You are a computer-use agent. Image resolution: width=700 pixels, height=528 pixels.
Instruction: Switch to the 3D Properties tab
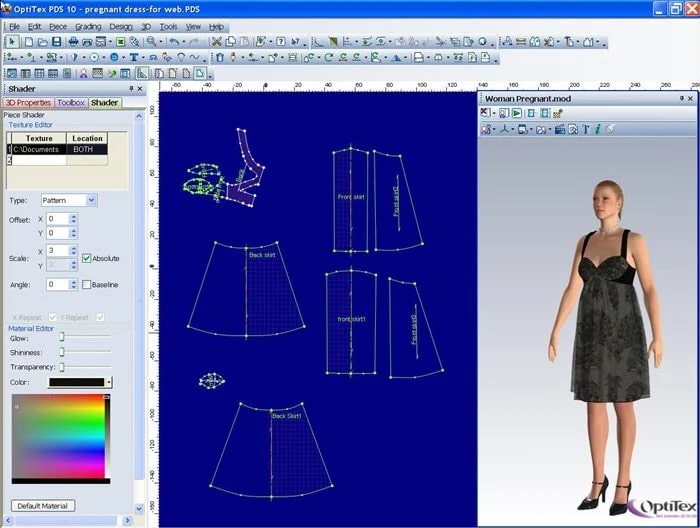(x=28, y=103)
